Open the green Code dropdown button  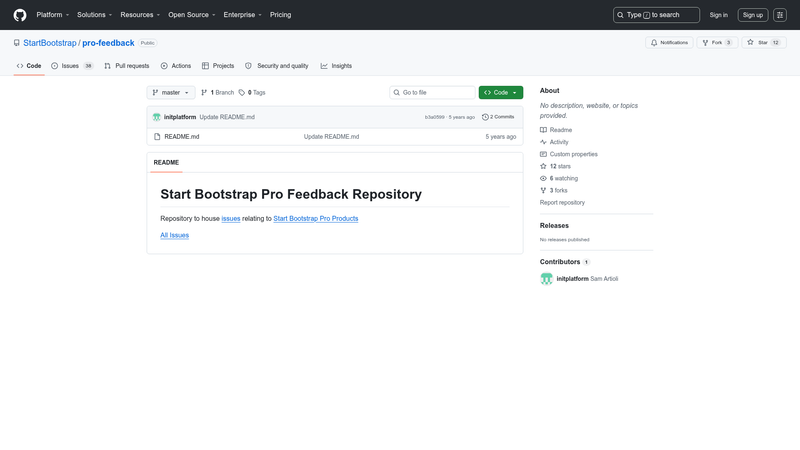coord(501,92)
